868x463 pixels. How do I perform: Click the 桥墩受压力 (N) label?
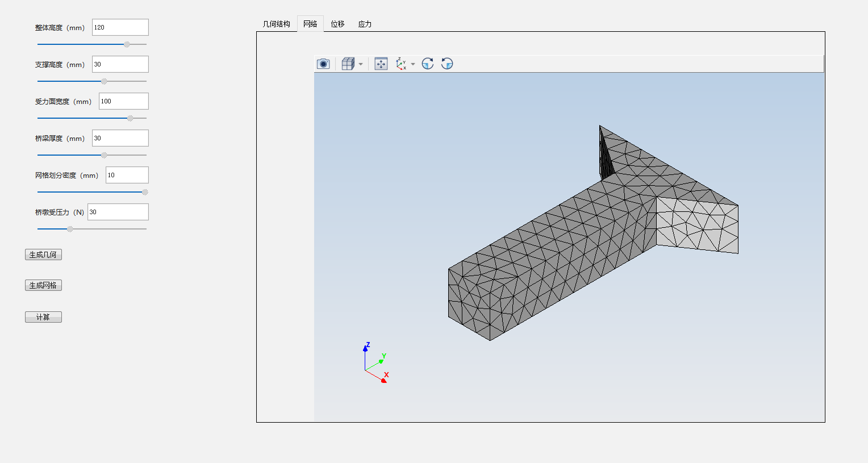point(60,212)
